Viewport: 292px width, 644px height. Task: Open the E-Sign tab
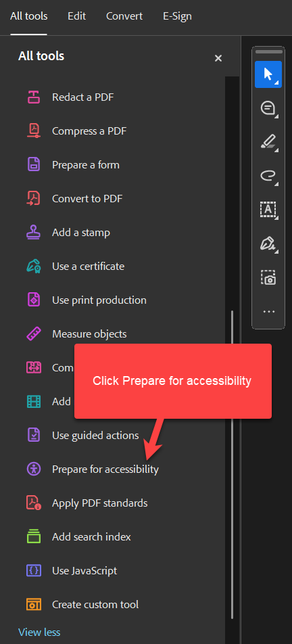tap(177, 16)
